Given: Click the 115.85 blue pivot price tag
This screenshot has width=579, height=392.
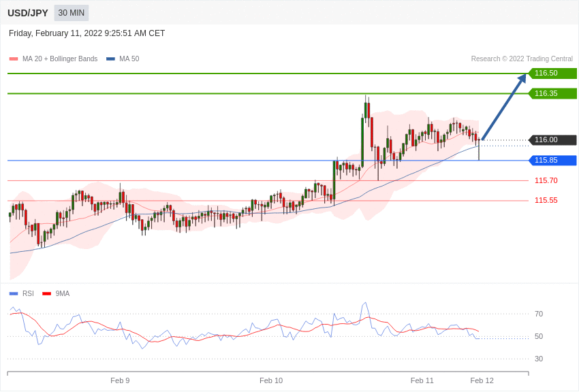Looking at the screenshot, I should click(x=552, y=160).
